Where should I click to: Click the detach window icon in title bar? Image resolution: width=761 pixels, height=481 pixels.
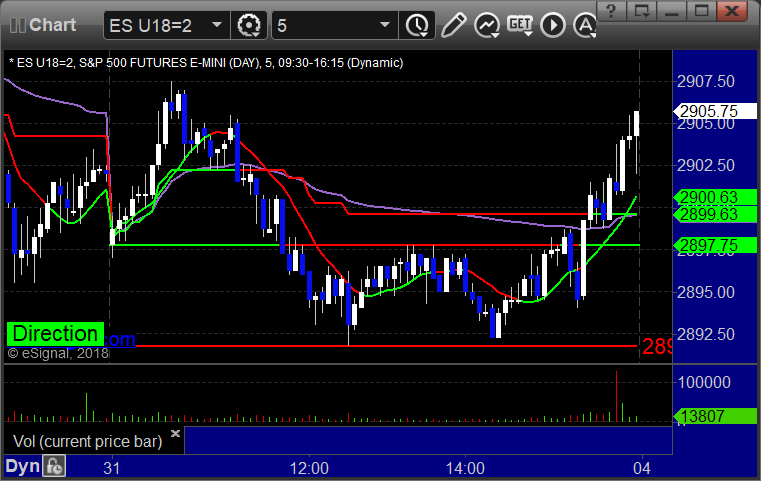pyautogui.click(x=642, y=11)
